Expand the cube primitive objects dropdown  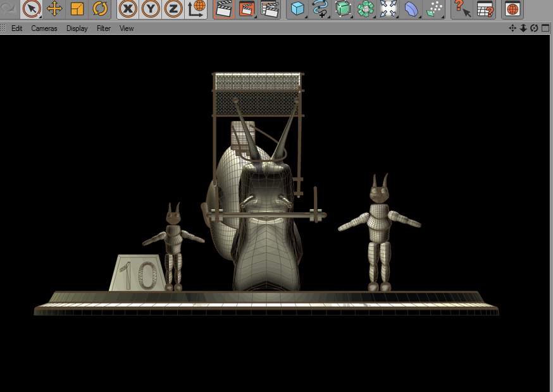pos(297,9)
